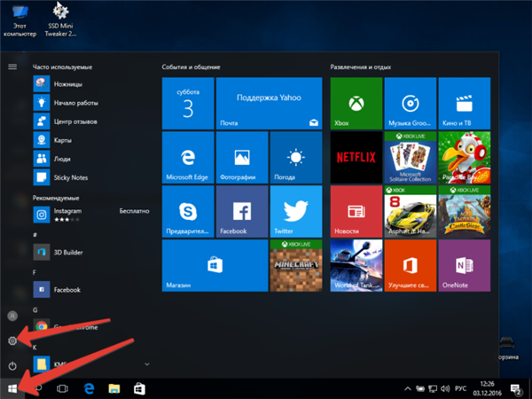This screenshot has width=532, height=399.
Task: Open Store from the taskbar
Action: click(139, 389)
